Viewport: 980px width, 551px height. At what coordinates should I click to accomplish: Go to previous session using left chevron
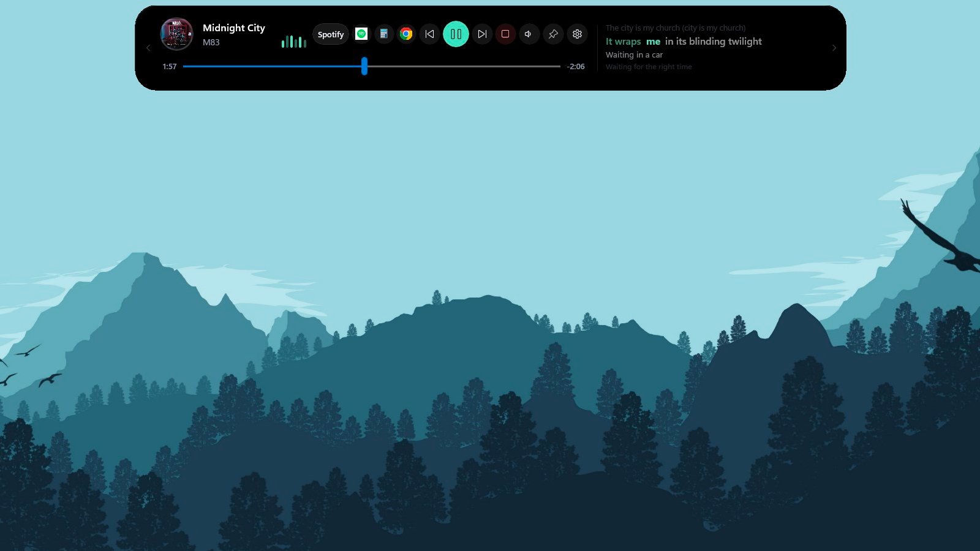coord(148,48)
